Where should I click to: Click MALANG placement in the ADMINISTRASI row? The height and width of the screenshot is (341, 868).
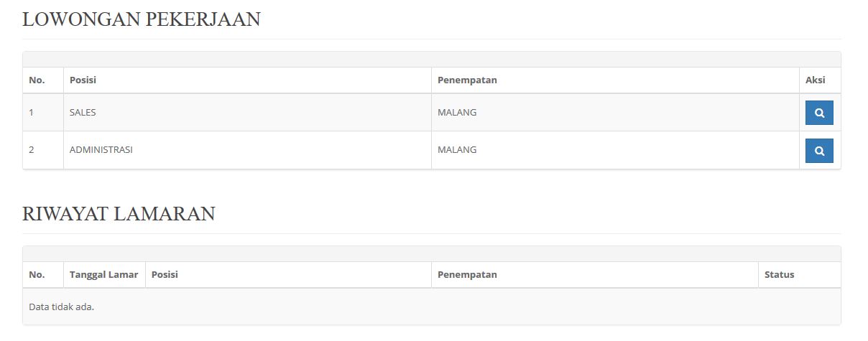coord(457,150)
